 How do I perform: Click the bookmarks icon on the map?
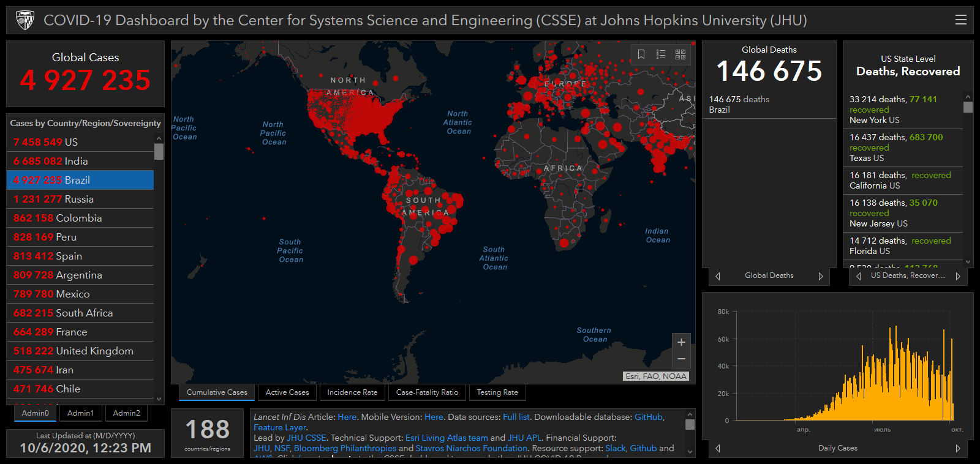tap(641, 54)
